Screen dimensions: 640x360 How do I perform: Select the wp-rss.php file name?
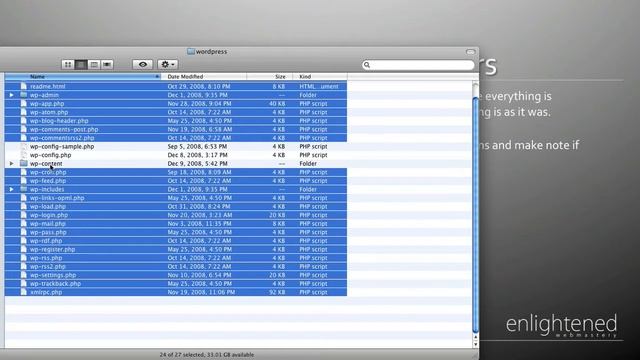46,258
